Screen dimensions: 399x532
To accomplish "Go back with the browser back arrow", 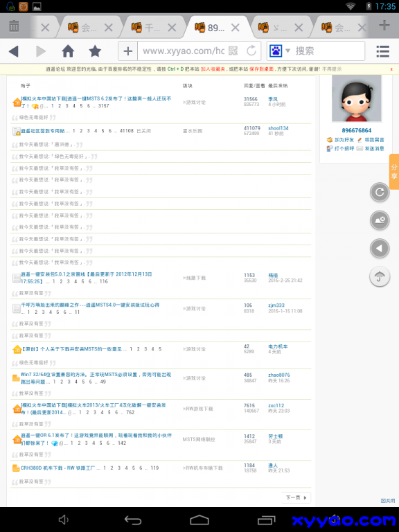I will 14,51.
